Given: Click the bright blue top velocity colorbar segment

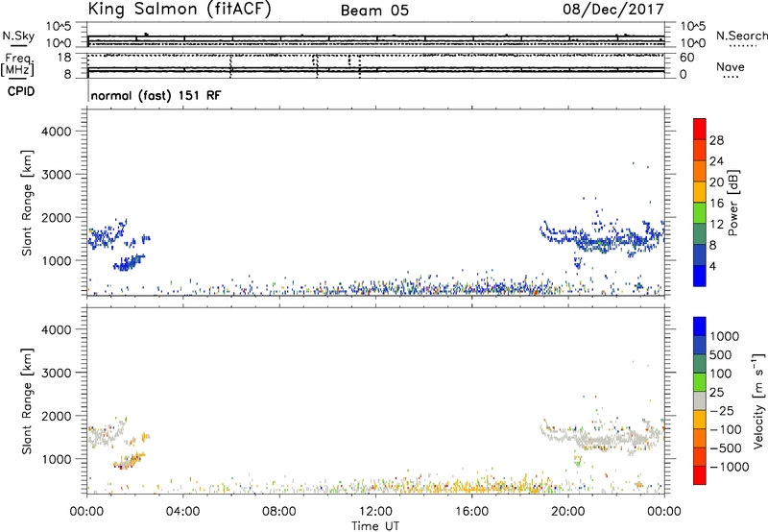Looking at the screenshot, I should tap(700, 326).
